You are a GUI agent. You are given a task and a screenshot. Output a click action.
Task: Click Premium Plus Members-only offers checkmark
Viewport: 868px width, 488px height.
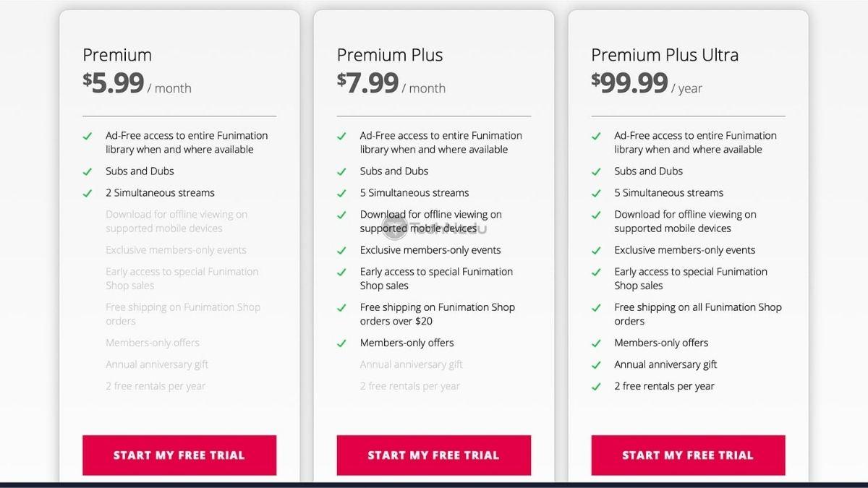[341, 343]
